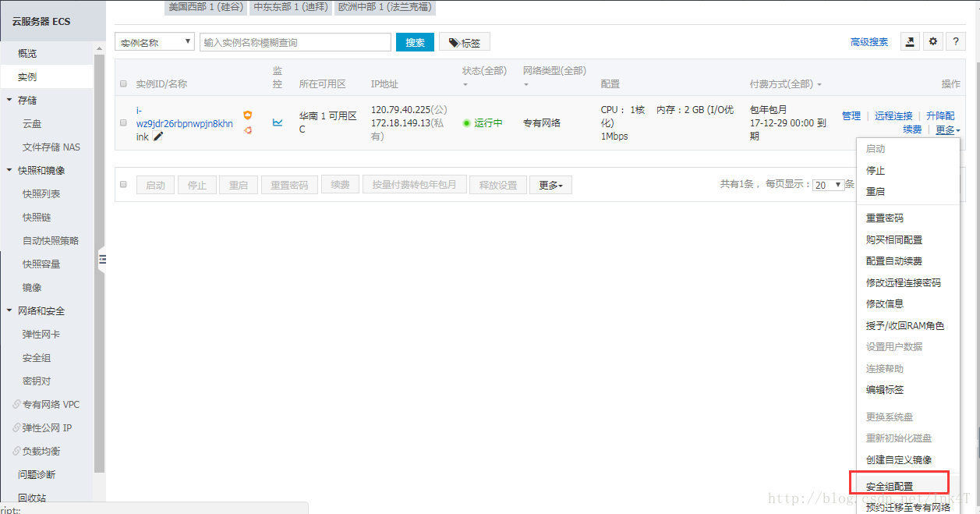
Task: Check the instance row checkbox
Action: [x=123, y=122]
